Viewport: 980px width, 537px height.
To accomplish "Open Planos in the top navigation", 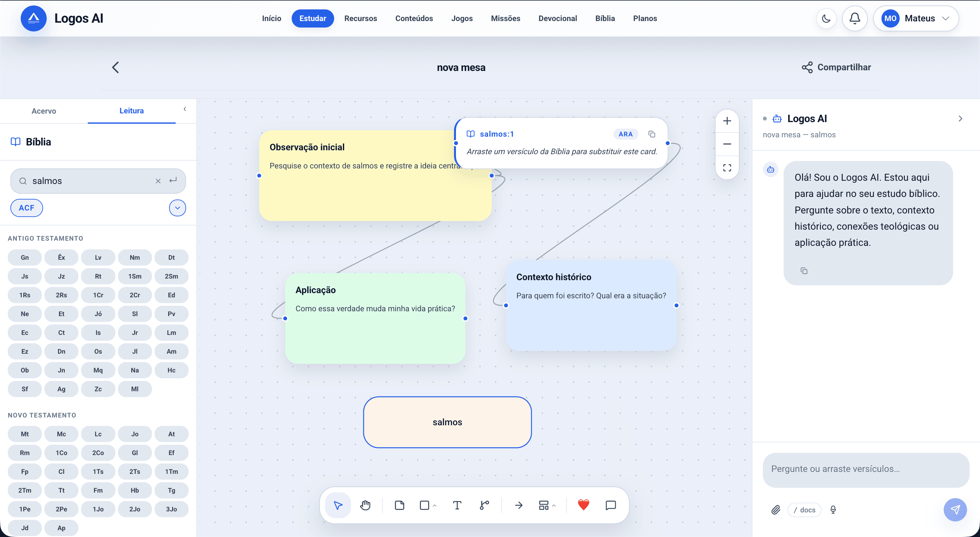I will (x=645, y=18).
